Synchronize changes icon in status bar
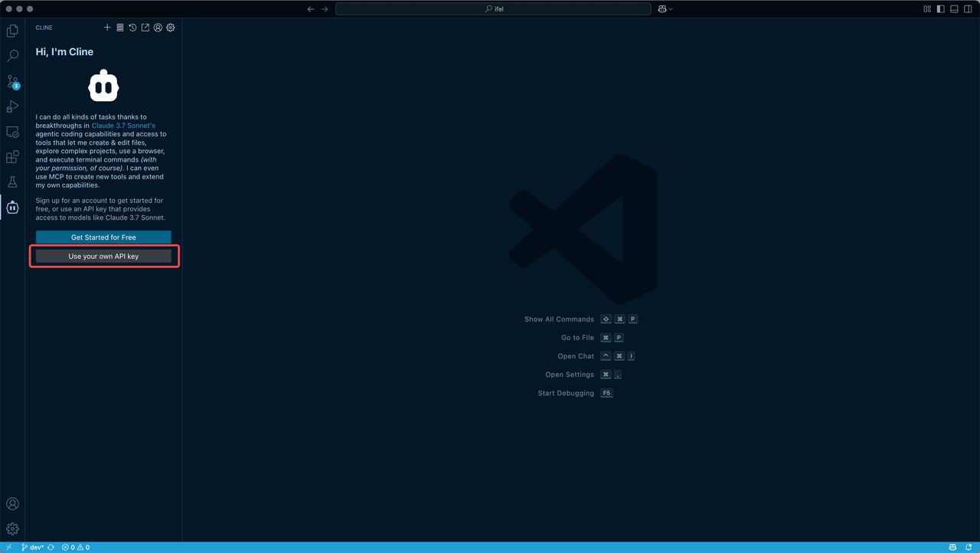The height and width of the screenshot is (553, 980). (51, 548)
